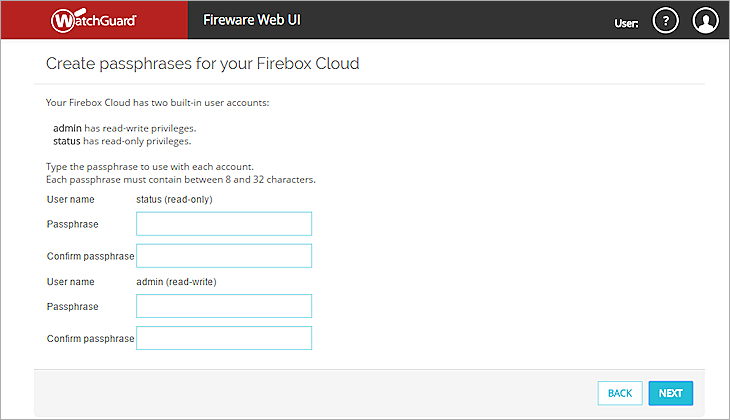Focus the admin account Confirm passphrase field
Viewport: 730px width, 420px height.
coord(224,338)
